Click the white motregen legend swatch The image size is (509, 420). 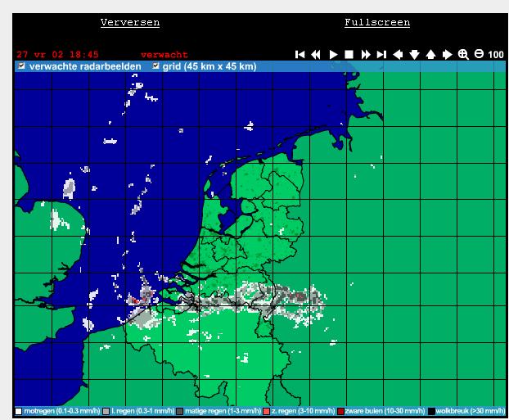(19, 411)
